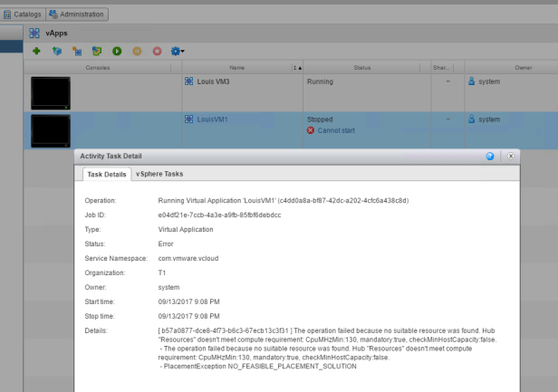Open the Catalogs tab
Viewport: 558px width, 392px height.
(23, 14)
